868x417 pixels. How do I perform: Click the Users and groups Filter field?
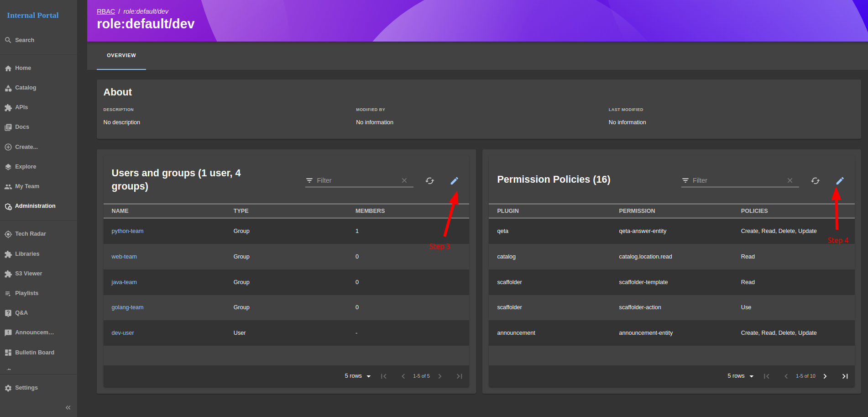356,180
